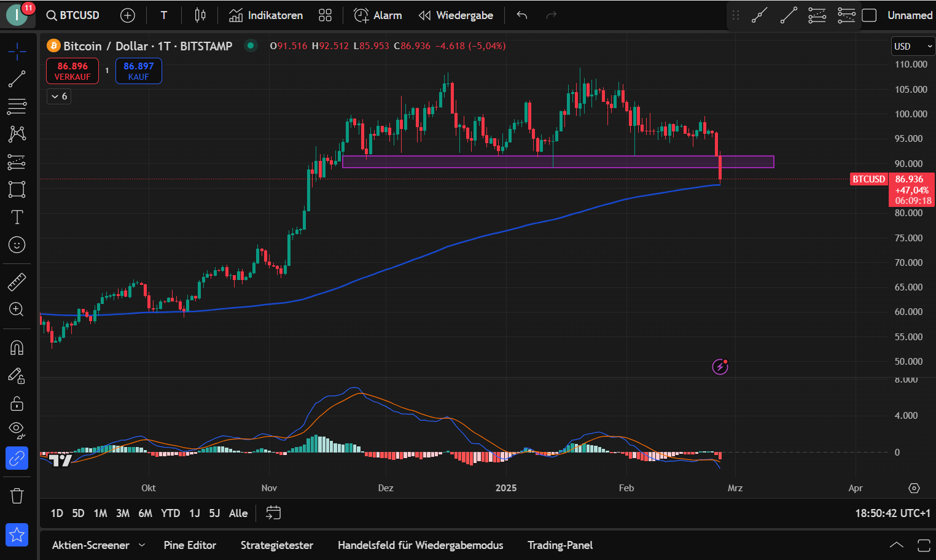Set range to 1J
Image resolution: width=936 pixels, height=560 pixels.
(195, 513)
